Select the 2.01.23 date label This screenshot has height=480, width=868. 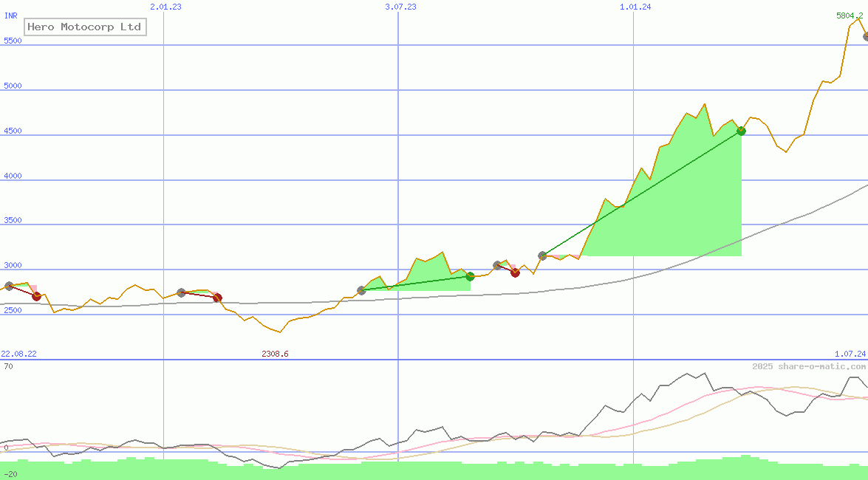tap(165, 7)
